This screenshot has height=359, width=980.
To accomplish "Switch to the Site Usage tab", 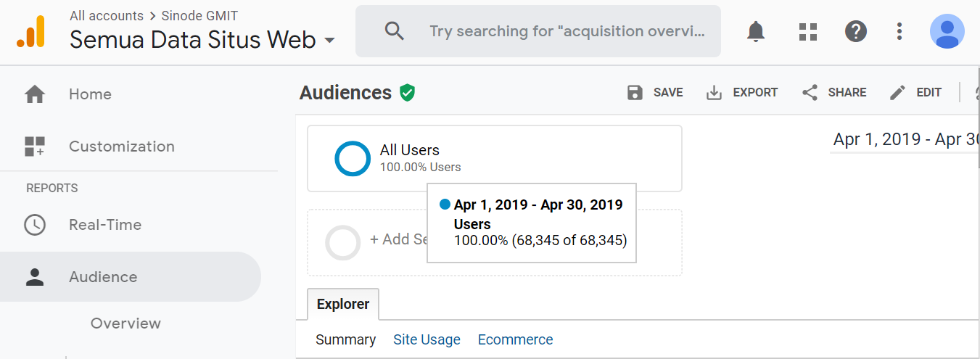I will click(427, 339).
